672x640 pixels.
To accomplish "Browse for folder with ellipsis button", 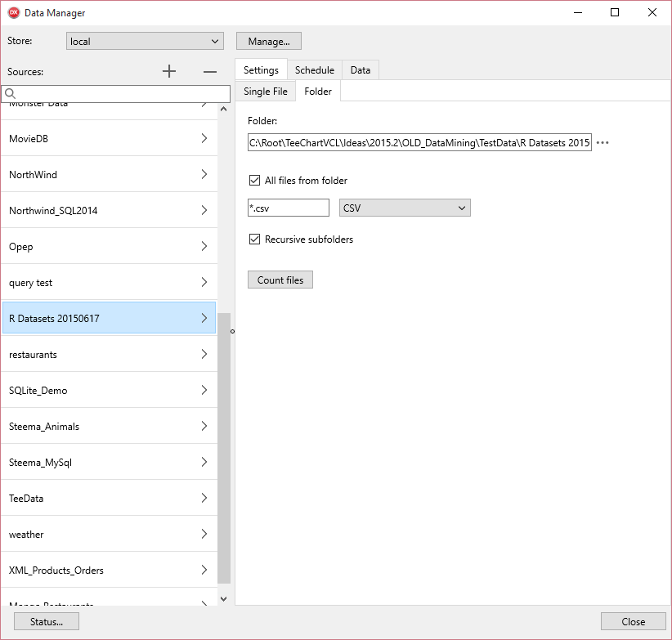I will 603,143.
